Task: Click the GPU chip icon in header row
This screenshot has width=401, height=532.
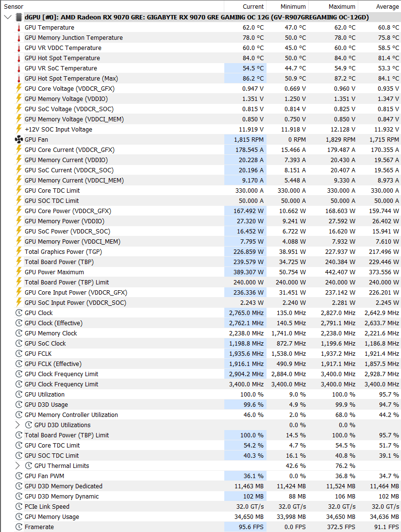Action: [x=19, y=17]
